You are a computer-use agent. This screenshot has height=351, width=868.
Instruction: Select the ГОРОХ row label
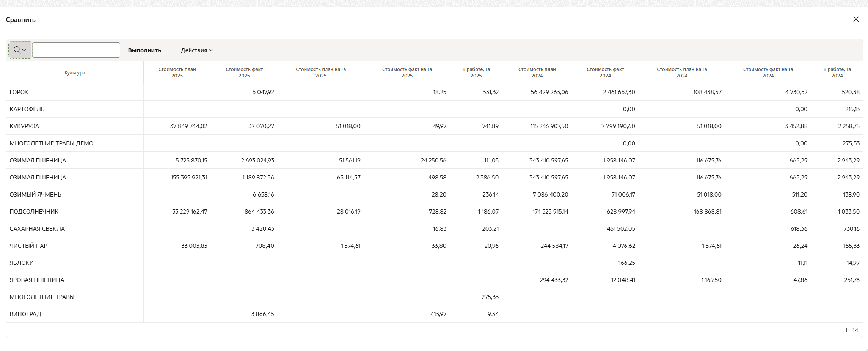click(19, 92)
